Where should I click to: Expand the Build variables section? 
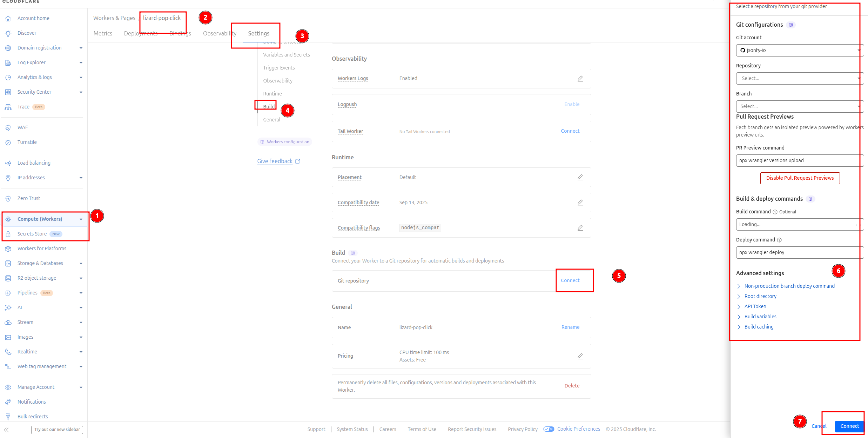point(760,317)
